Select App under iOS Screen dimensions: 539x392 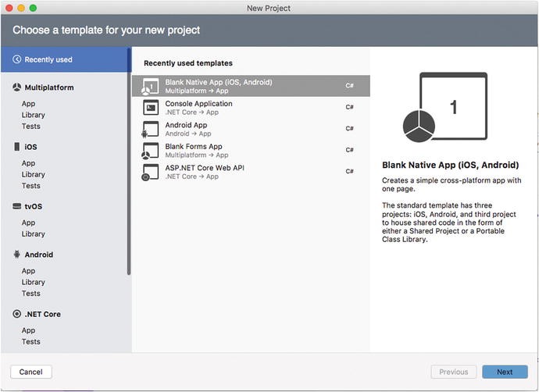click(28, 163)
